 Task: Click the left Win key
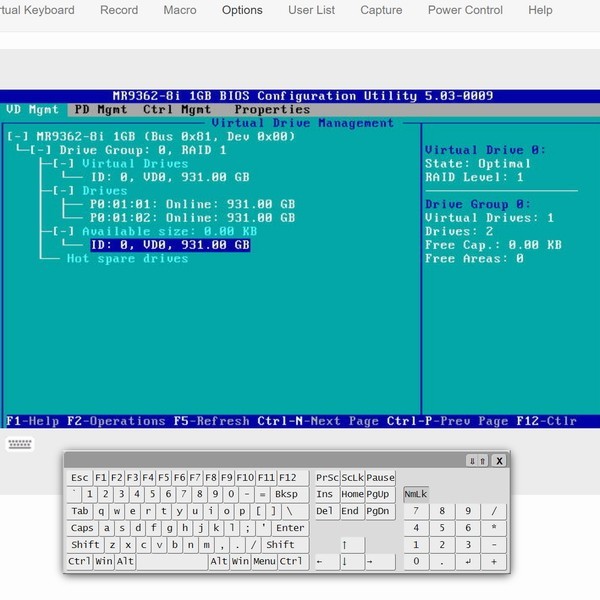point(104,561)
